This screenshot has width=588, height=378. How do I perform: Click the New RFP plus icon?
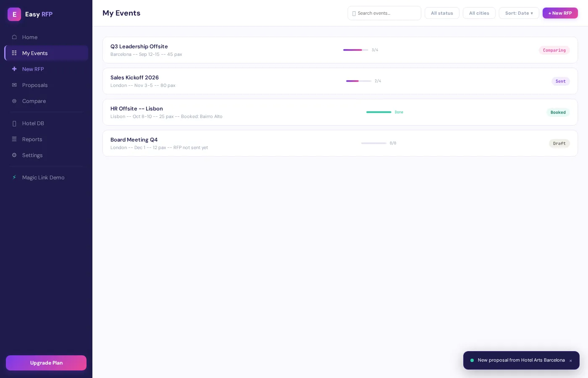(14, 69)
